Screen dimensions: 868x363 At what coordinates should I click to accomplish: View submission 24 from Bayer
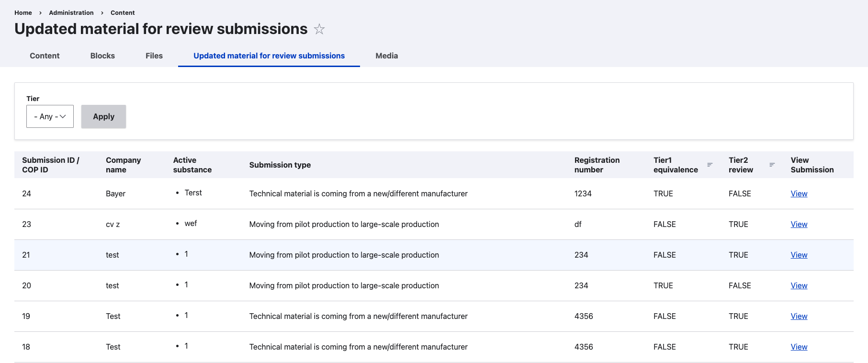click(799, 193)
